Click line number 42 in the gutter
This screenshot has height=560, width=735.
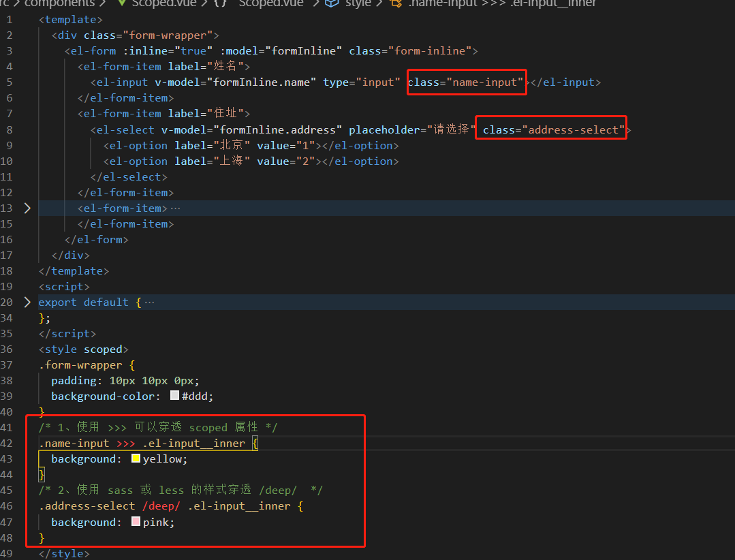(x=7, y=444)
